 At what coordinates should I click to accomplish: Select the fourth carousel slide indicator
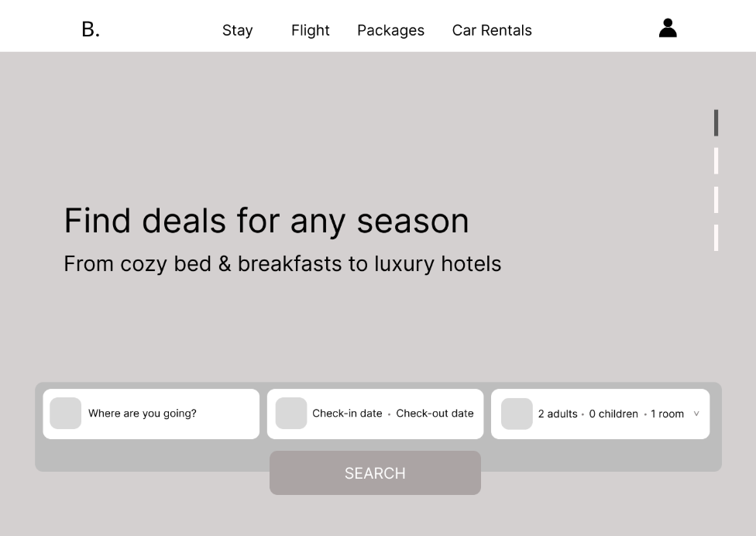(716, 238)
